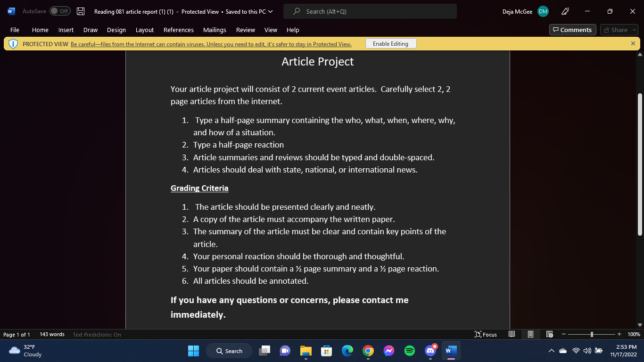Open Task View on the taskbar
Screen dimensions: 644x362
[x=265, y=351]
